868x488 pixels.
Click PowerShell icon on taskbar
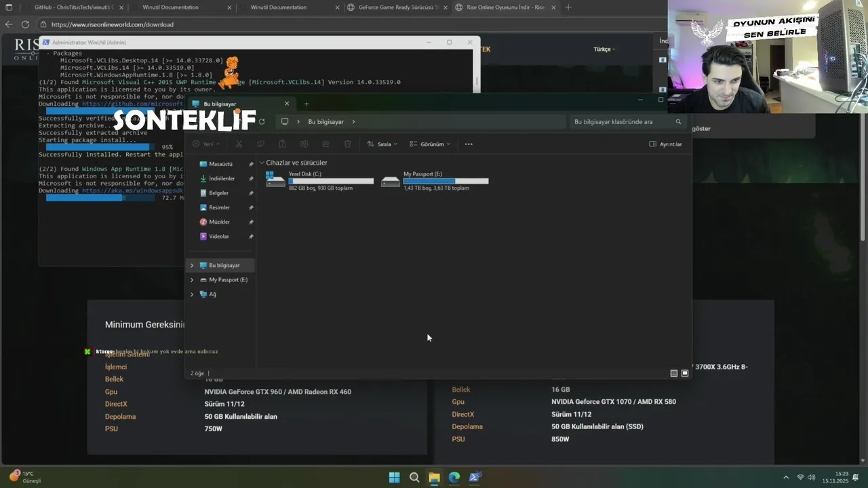click(475, 477)
